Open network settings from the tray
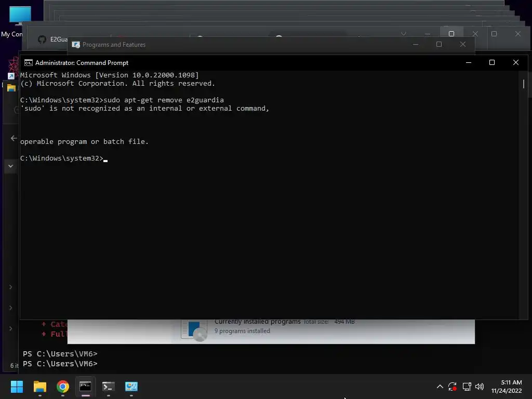 pyautogui.click(x=467, y=387)
